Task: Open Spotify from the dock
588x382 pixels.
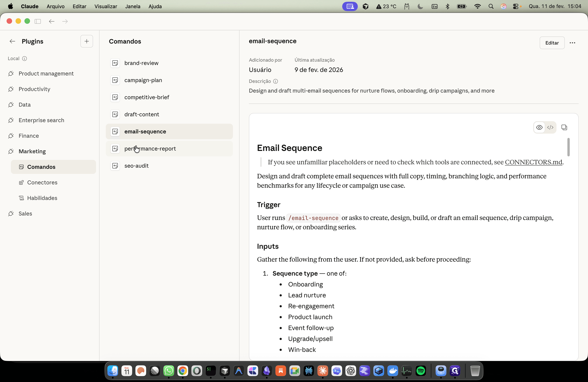Action: click(x=421, y=371)
